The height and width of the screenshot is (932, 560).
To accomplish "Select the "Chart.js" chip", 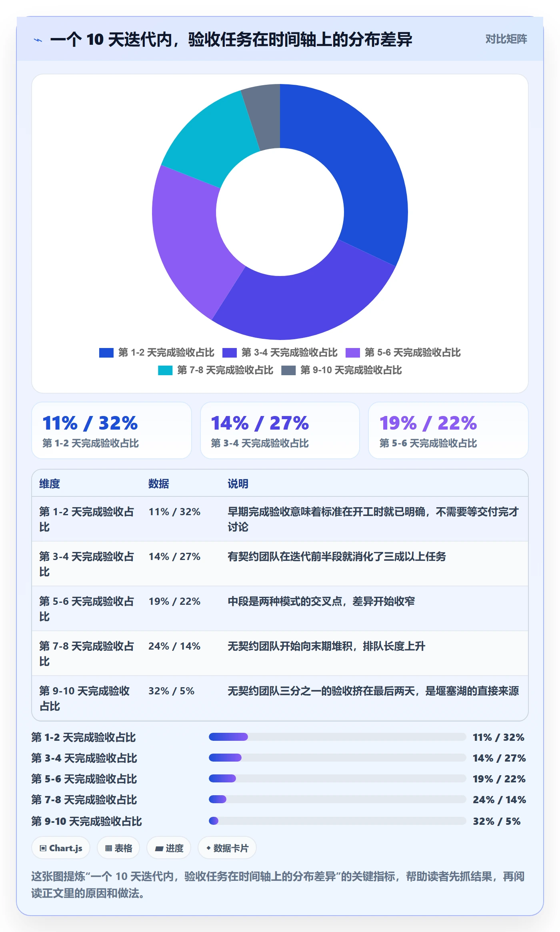I will (x=61, y=848).
